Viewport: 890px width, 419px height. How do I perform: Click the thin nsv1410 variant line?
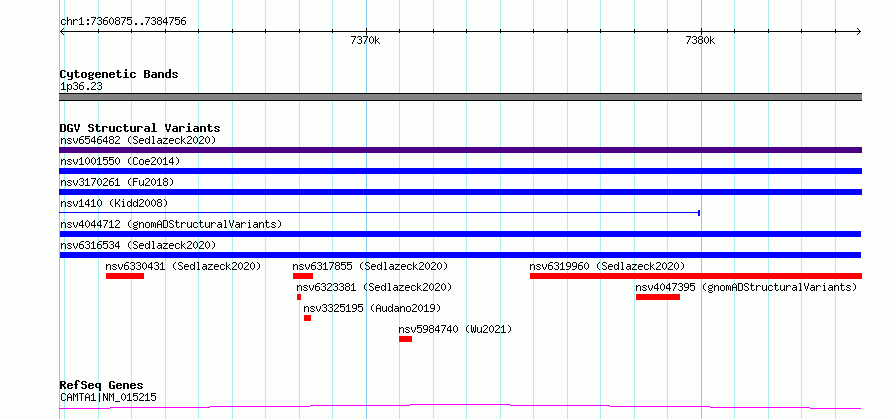tap(380, 213)
